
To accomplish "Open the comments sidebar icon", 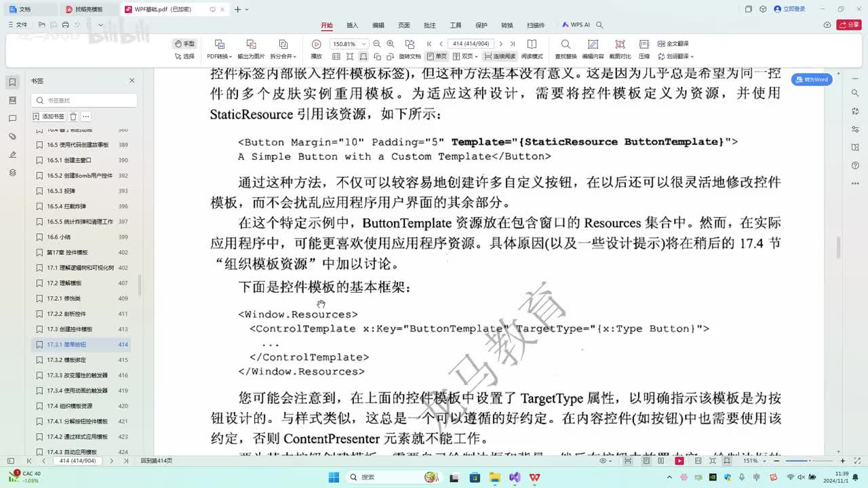I will click(12, 119).
